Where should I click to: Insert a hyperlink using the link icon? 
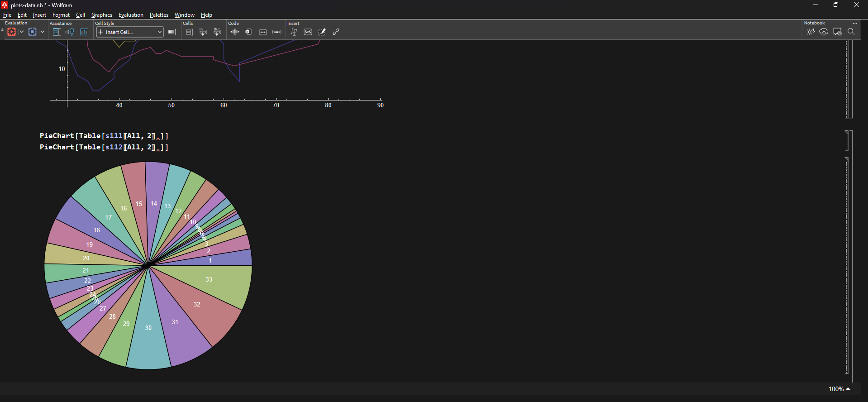click(336, 32)
